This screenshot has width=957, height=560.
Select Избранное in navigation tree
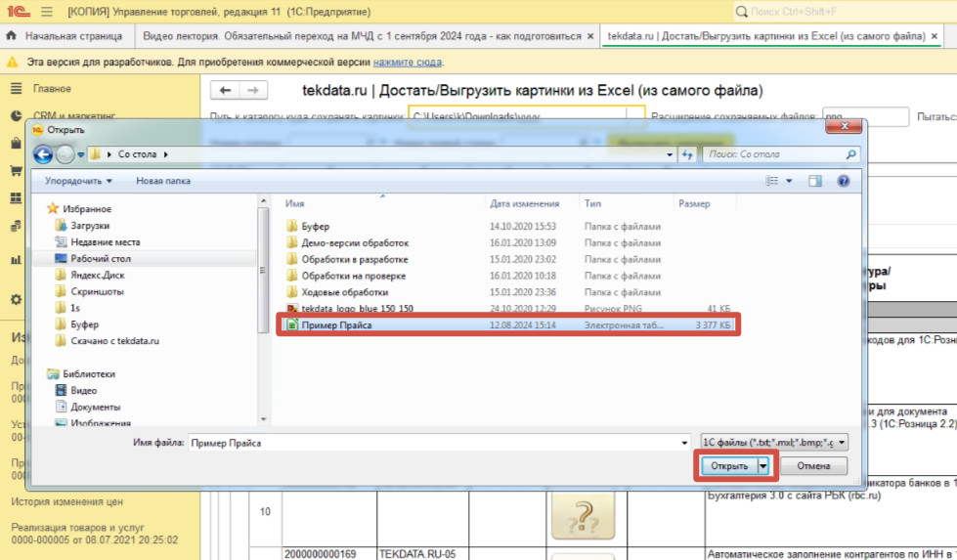click(x=87, y=208)
